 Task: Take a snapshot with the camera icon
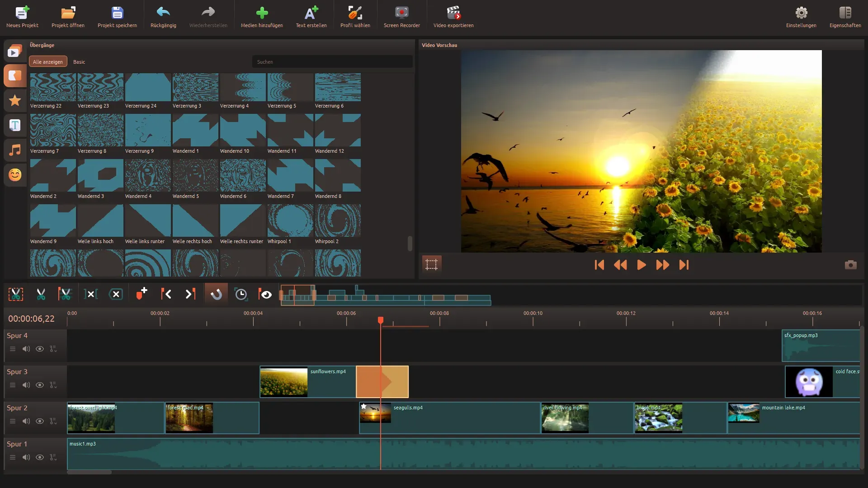[x=850, y=265]
